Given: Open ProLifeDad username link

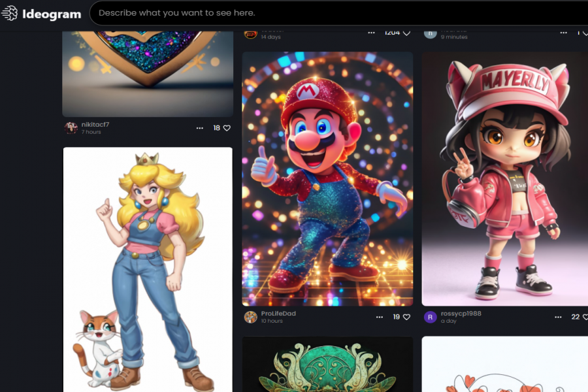Looking at the screenshot, I should click(x=278, y=314).
